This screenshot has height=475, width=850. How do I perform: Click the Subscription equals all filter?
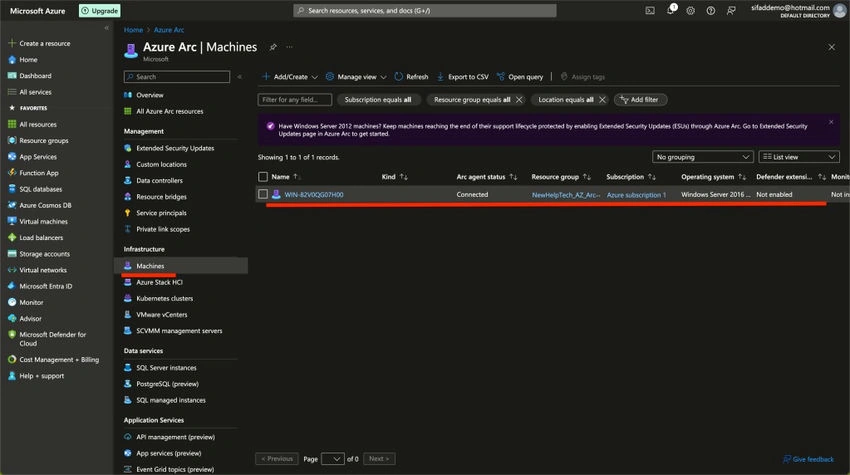[x=378, y=100]
